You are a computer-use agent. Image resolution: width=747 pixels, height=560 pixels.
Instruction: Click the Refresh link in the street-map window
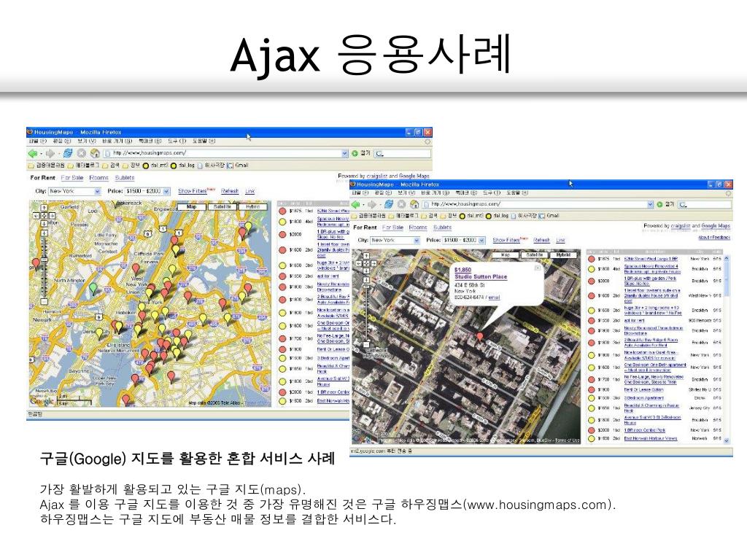[230, 191]
